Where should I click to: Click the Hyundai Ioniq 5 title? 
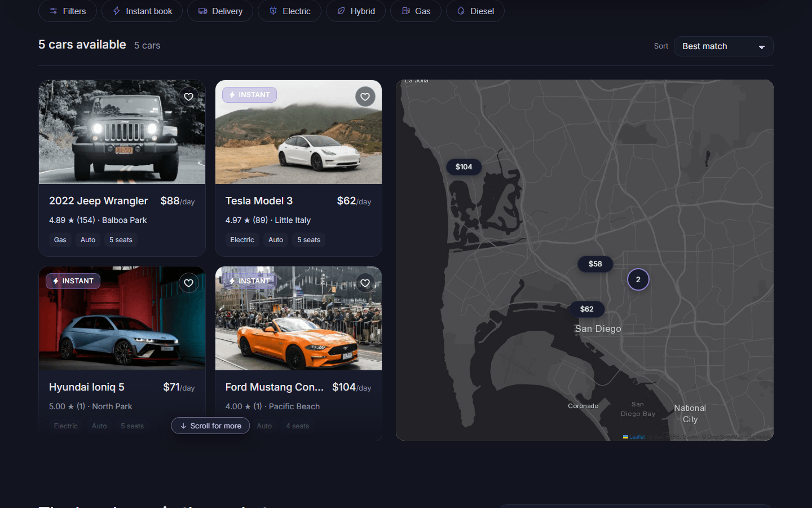[x=87, y=387]
